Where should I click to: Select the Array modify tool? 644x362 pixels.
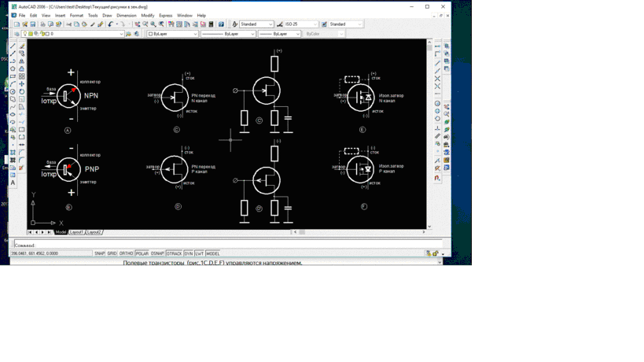click(22, 76)
